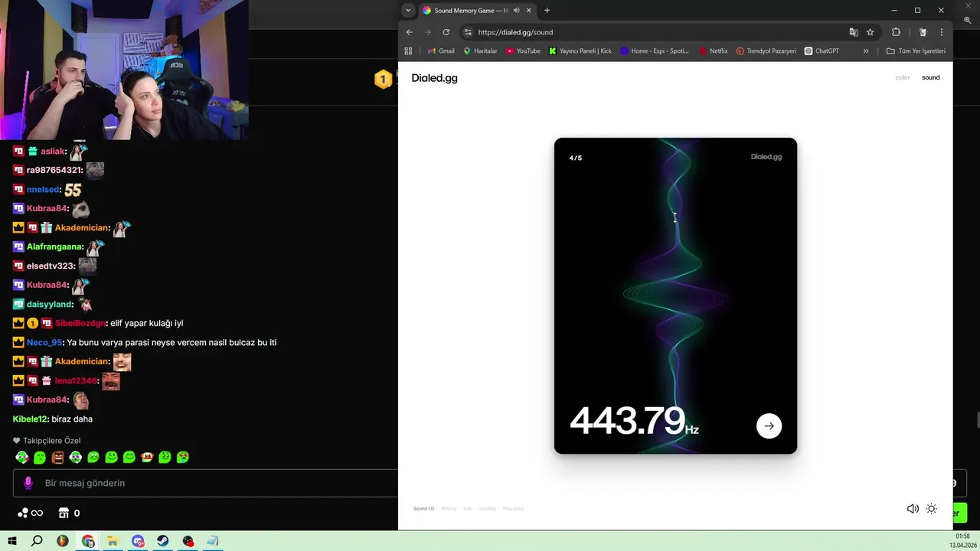
Task: Click the username Alafrangaana in chat
Action: (54, 246)
